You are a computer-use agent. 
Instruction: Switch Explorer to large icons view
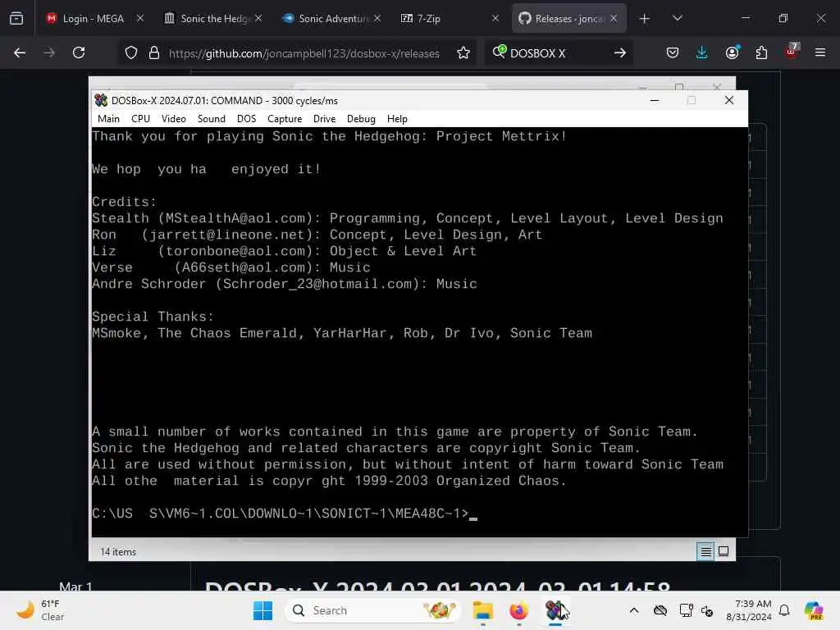(x=724, y=551)
